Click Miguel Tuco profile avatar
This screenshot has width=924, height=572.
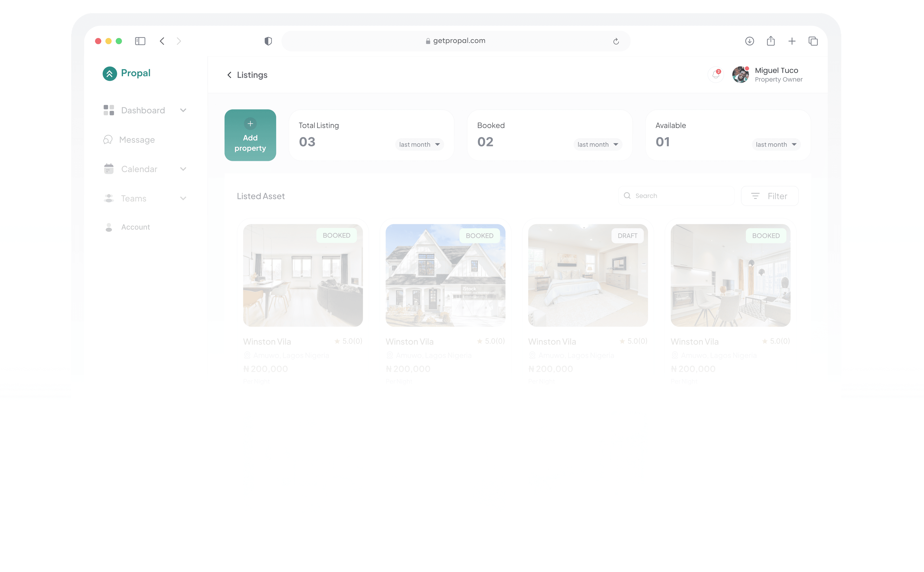click(x=741, y=75)
